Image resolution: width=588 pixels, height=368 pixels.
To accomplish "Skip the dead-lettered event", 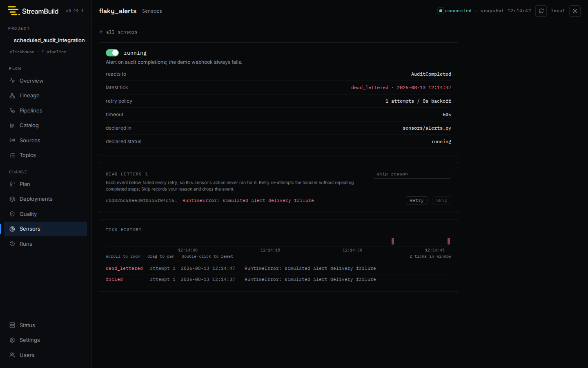I will [441, 200].
